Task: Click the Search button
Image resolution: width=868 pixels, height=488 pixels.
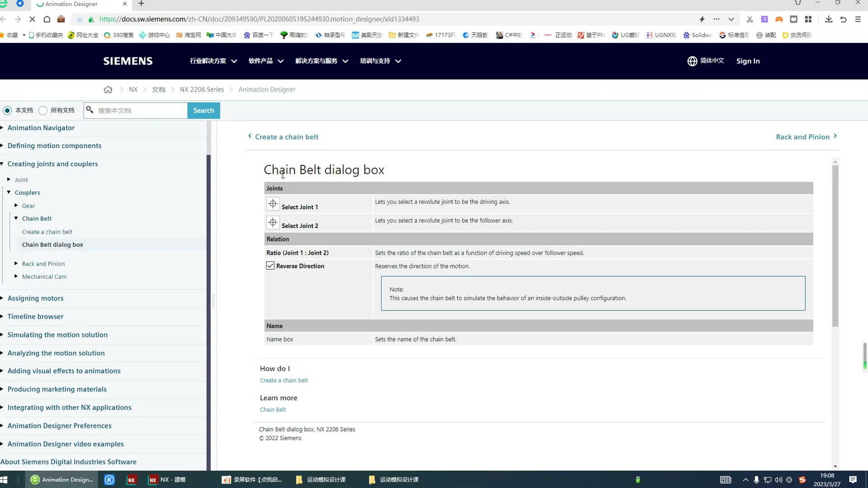Action: point(203,110)
